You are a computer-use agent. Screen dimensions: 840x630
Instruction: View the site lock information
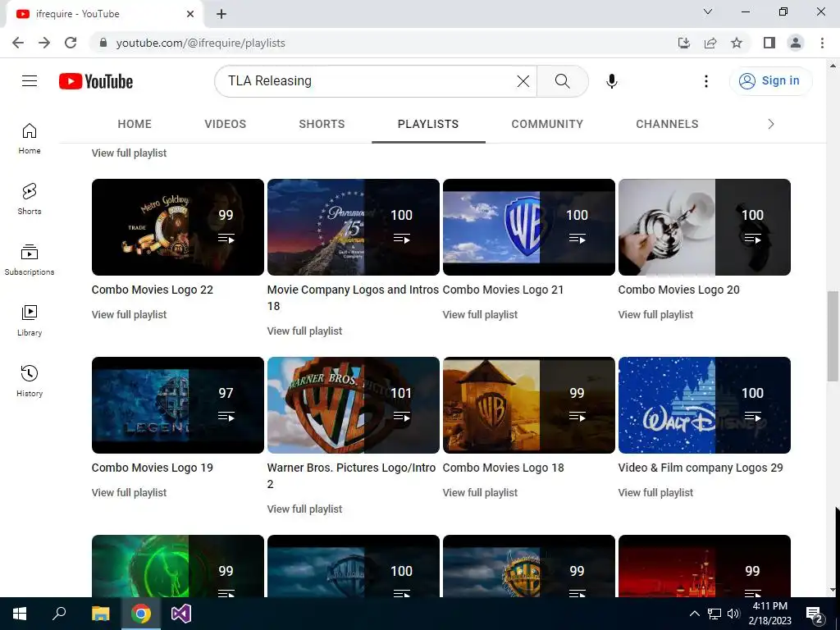click(103, 43)
